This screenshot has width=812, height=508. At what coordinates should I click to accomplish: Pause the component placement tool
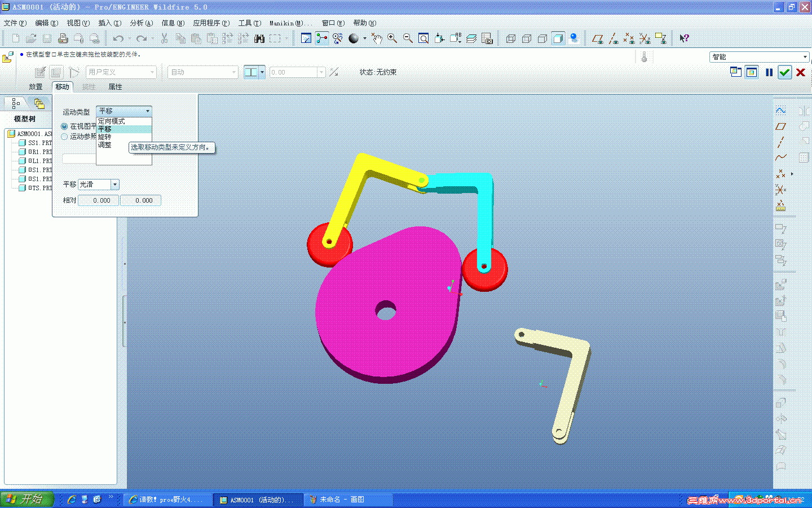769,72
